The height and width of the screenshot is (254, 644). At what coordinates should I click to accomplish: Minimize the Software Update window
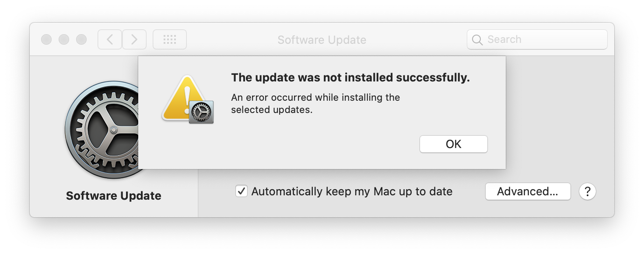point(64,39)
